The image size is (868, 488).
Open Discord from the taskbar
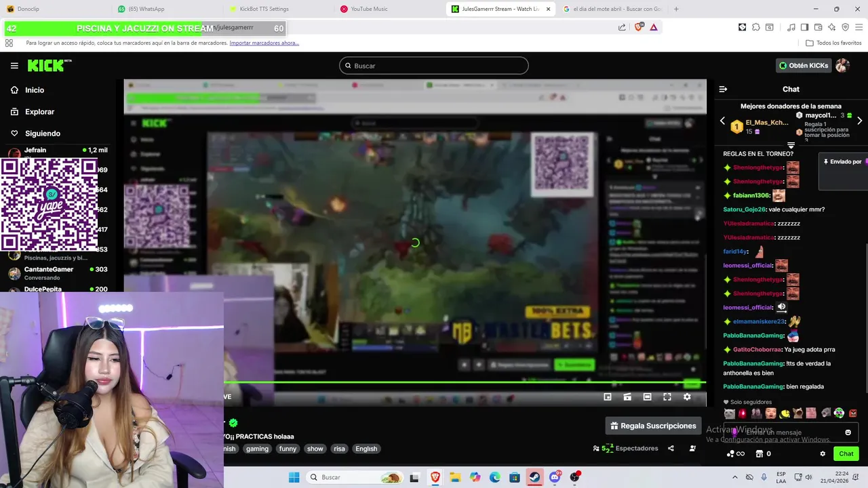(555, 477)
